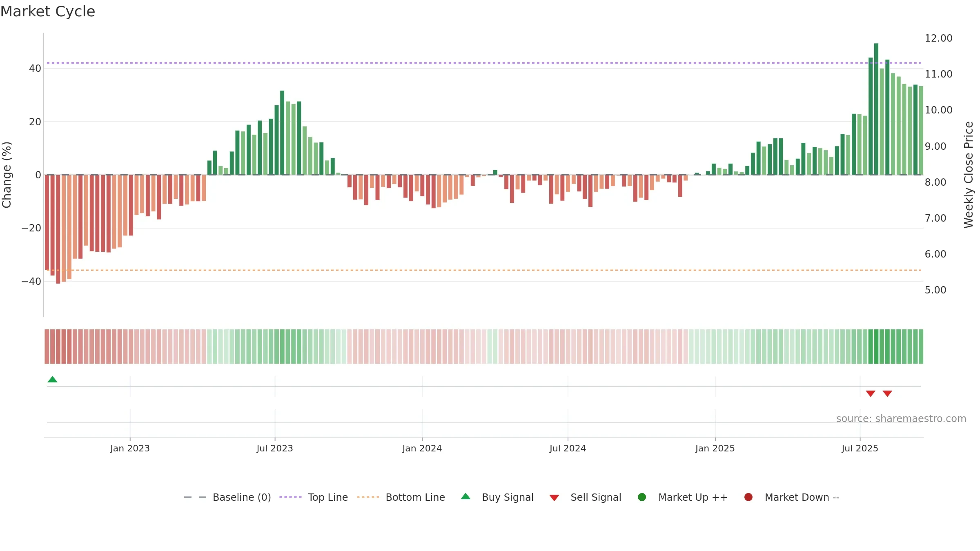The width and height of the screenshot is (980, 551).
Task: Click the Weekly Close Price axis title
Action: pos(969,175)
